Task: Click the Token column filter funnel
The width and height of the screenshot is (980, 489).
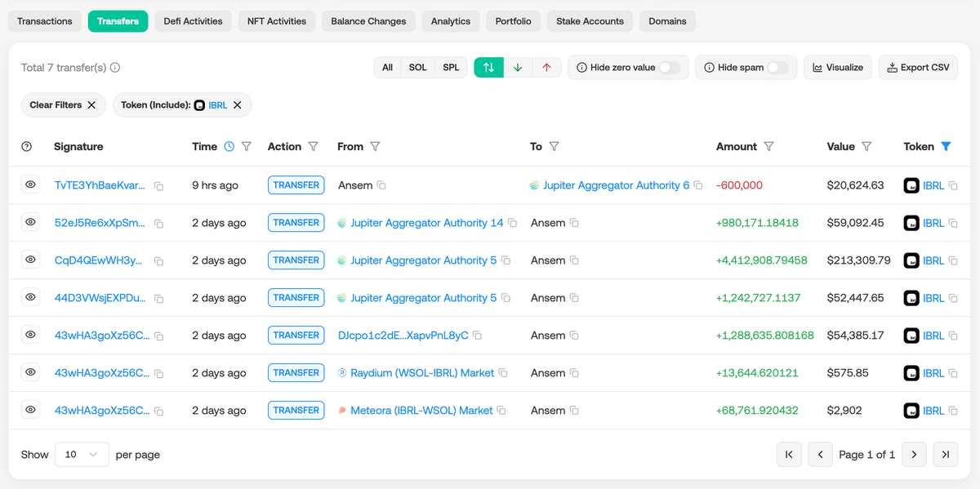Action: pyautogui.click(x=946, y=147)
